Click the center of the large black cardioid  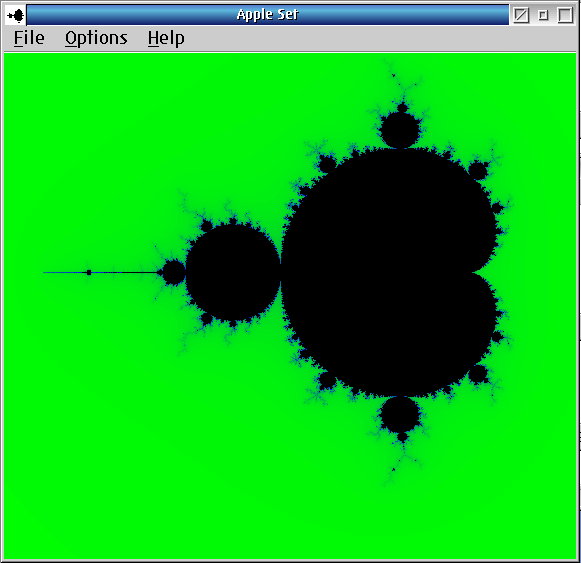(x=389, y=272)
